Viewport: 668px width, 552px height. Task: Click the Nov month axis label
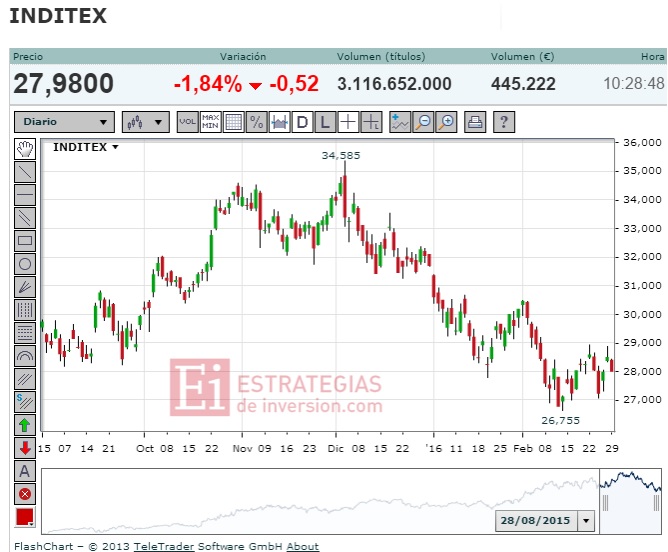point(242,448)
